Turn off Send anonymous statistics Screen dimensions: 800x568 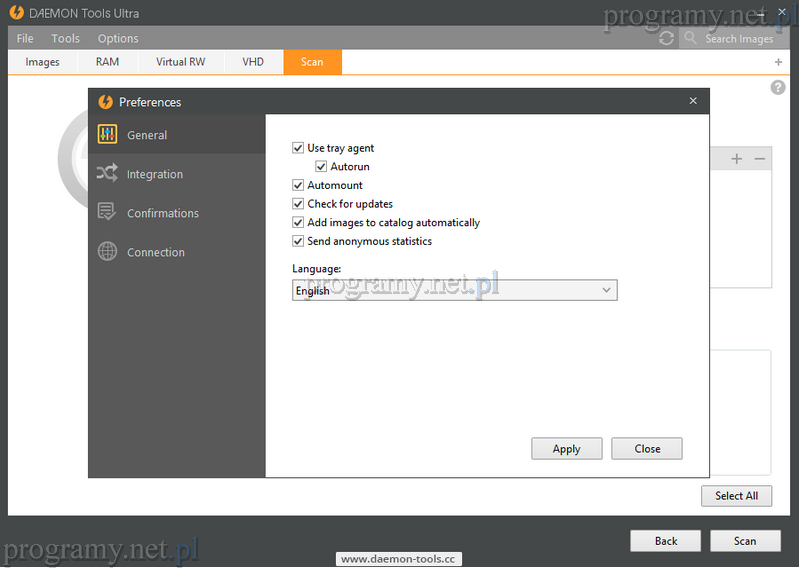coord(298,241)
